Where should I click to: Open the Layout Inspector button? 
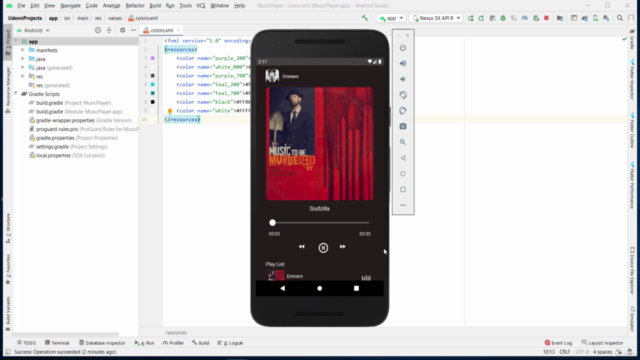point(602,343)
